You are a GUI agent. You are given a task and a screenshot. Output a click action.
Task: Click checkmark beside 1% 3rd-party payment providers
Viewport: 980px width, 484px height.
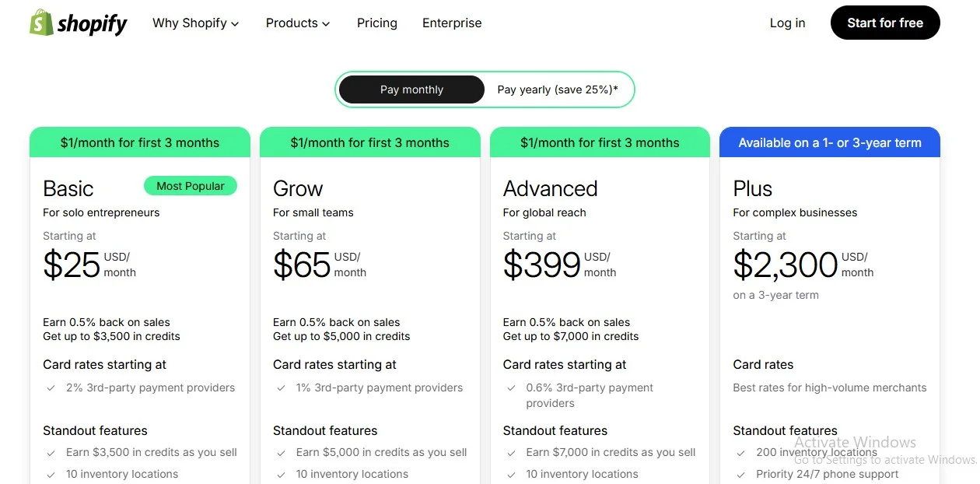click(x=281, y=388)
